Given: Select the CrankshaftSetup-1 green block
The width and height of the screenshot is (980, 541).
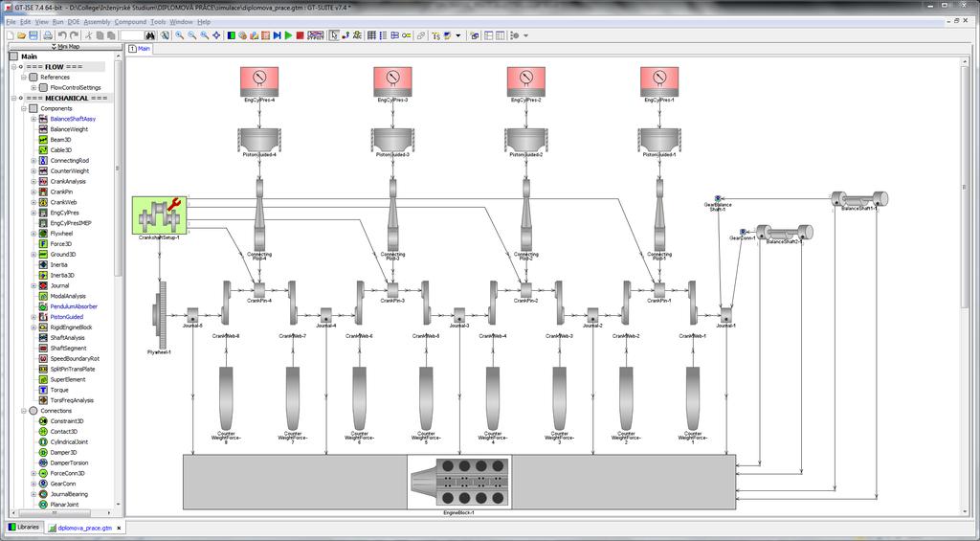Looking at the screenshot, I should [x=160, y=215].
